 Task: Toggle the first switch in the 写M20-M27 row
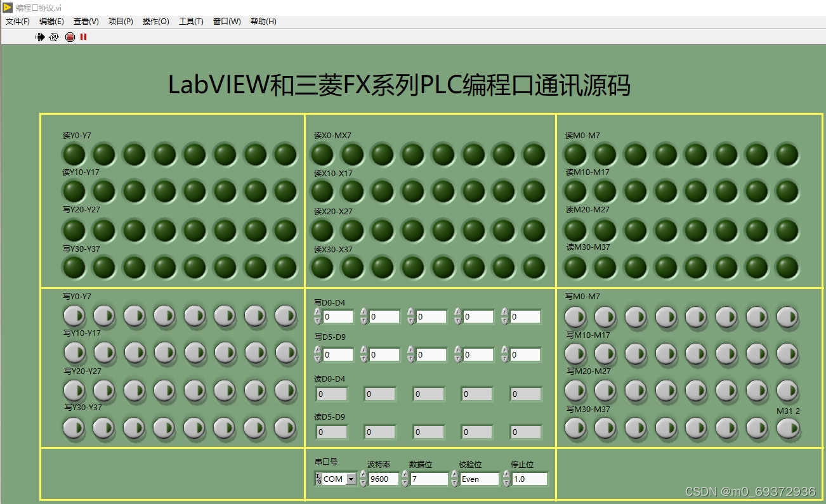(x=575, y=391)
